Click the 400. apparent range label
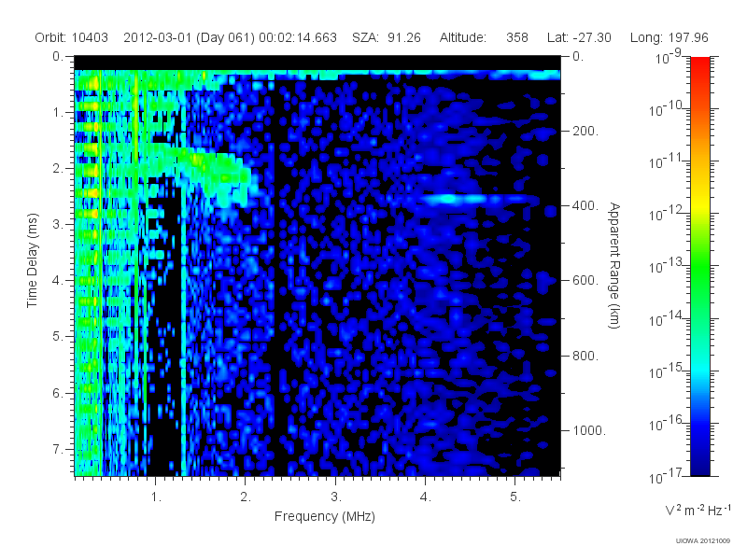 (x=585, y=205)
